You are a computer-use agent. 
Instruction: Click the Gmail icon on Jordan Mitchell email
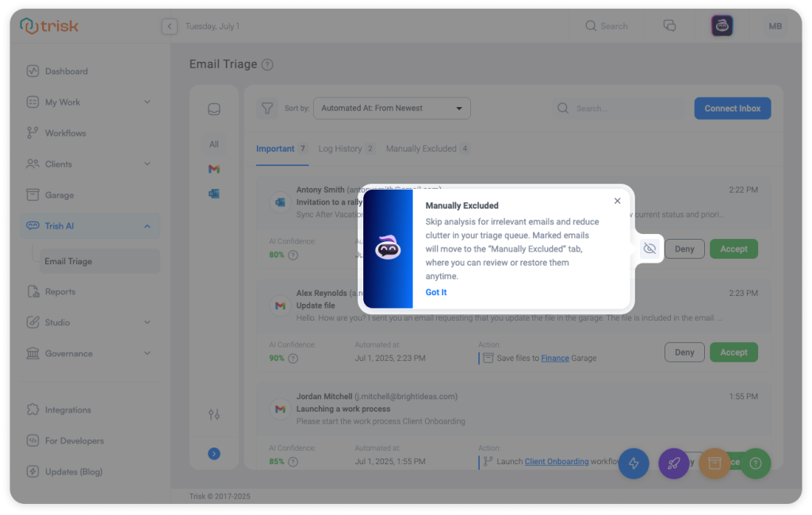coord(280,409)
